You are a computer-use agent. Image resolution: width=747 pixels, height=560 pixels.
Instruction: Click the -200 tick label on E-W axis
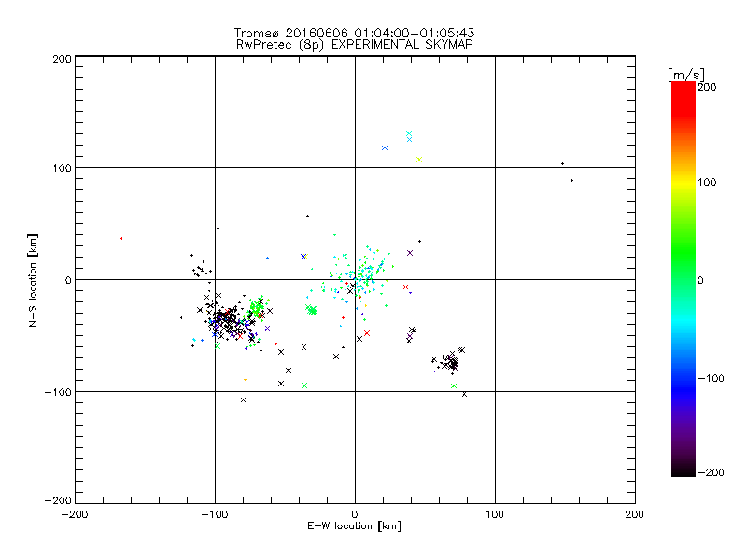75,514
